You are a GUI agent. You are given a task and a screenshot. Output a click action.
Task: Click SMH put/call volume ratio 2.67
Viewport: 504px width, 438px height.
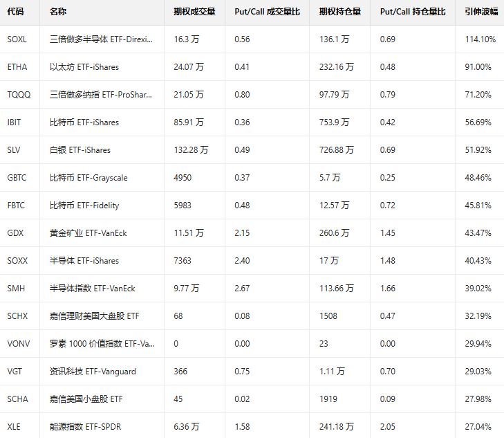tap(242, 288)
